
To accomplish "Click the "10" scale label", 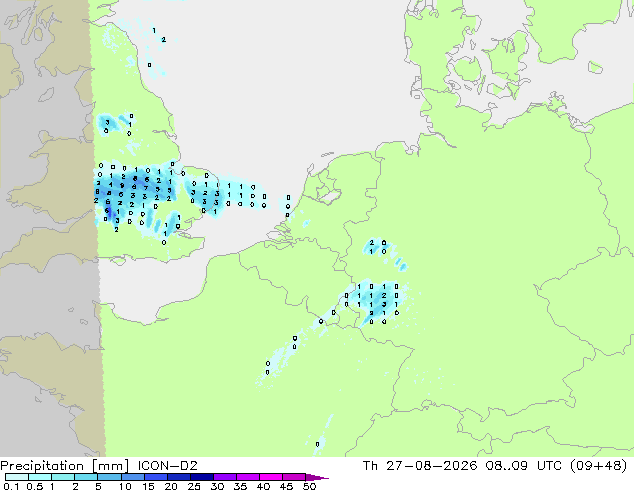I will pyautogui.click(x=125, y=486).
